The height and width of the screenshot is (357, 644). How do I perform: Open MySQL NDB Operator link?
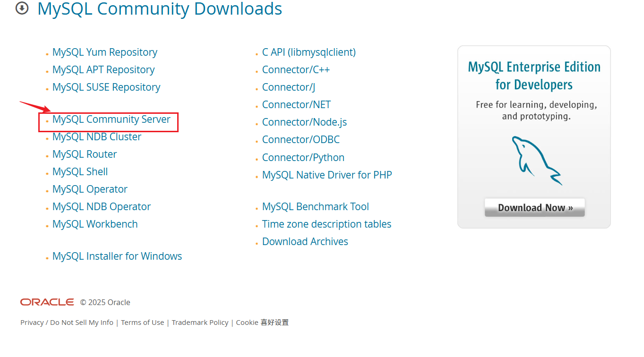102,207
